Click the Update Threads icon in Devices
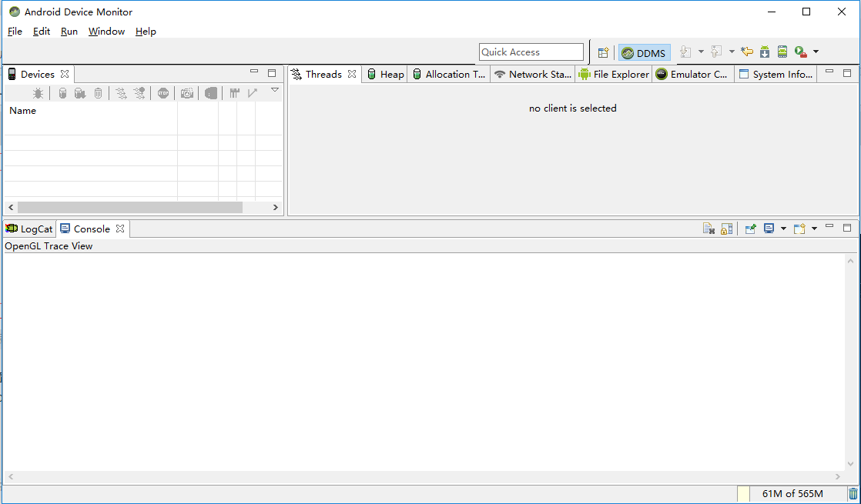The image size is (861, 504). (x=122, y=93)
